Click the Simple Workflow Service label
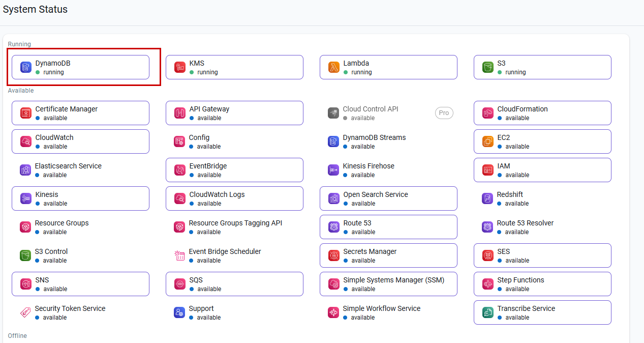Viewport: 644px width, 343px height. (x=382, y=308)
